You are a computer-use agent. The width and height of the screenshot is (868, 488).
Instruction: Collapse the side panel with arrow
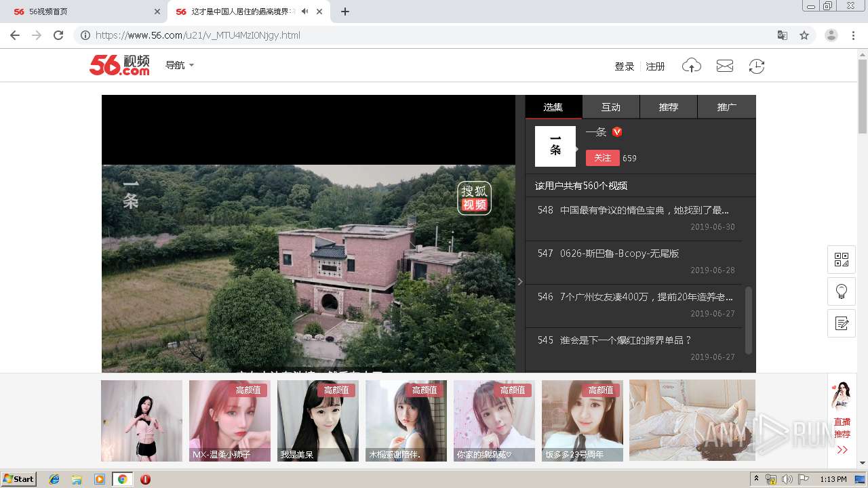point(520,281)
